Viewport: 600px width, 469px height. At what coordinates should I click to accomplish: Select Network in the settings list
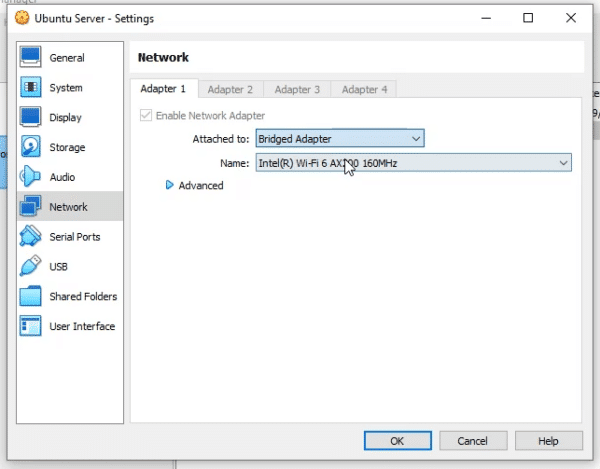tap(68, 207)
